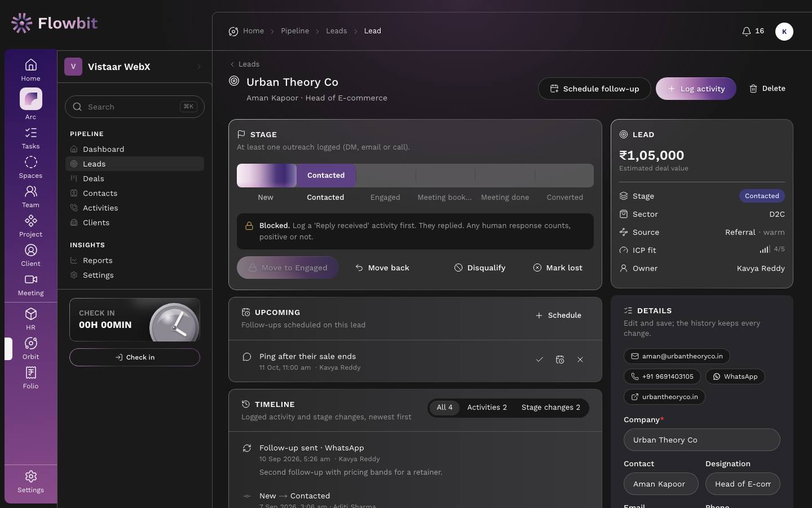Mark the lead as lost
The height and width of the screenshot is (508, 812).
558,268
